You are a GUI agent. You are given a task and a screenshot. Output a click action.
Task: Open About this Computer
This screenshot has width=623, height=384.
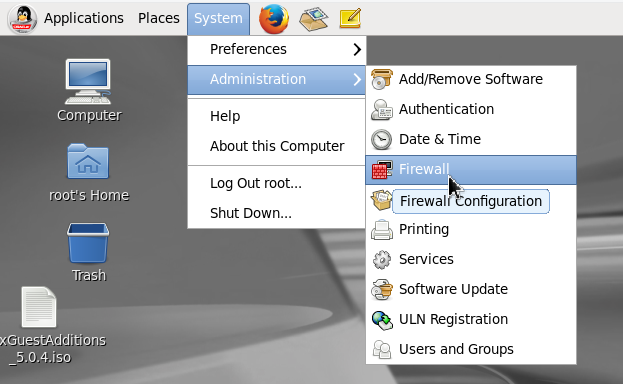pyautogui.click(x=277, y=146)
